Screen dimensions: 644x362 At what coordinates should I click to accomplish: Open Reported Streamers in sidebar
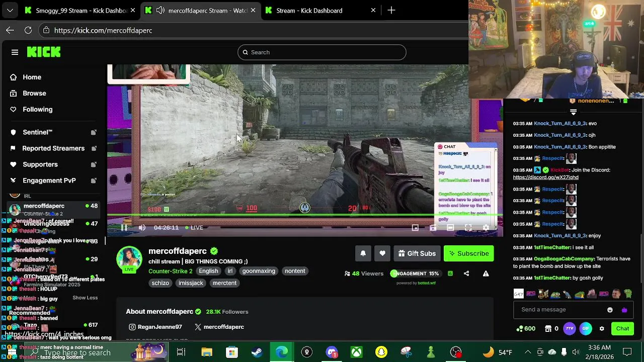pos(53,148)
